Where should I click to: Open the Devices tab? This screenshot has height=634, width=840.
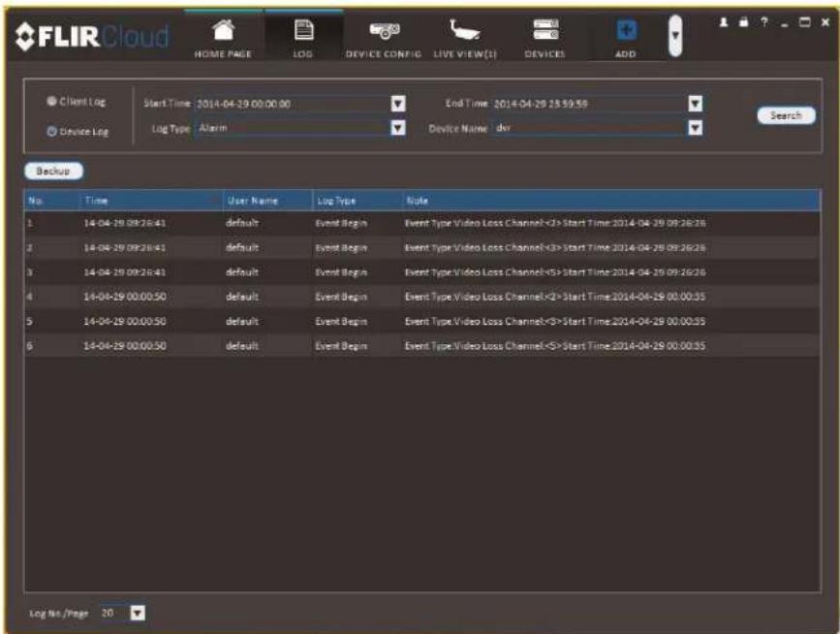(x=544, y=38)
